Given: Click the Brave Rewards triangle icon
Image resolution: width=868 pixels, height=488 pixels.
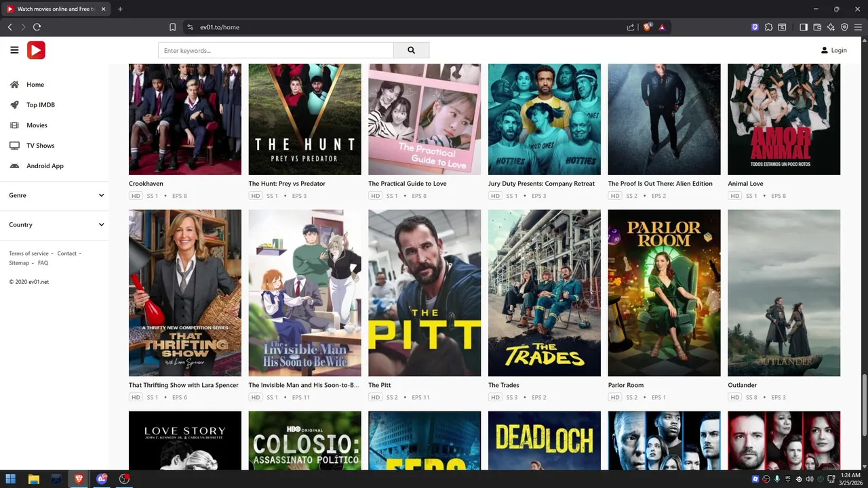Looking at the screenshot, I should (662, 27).
